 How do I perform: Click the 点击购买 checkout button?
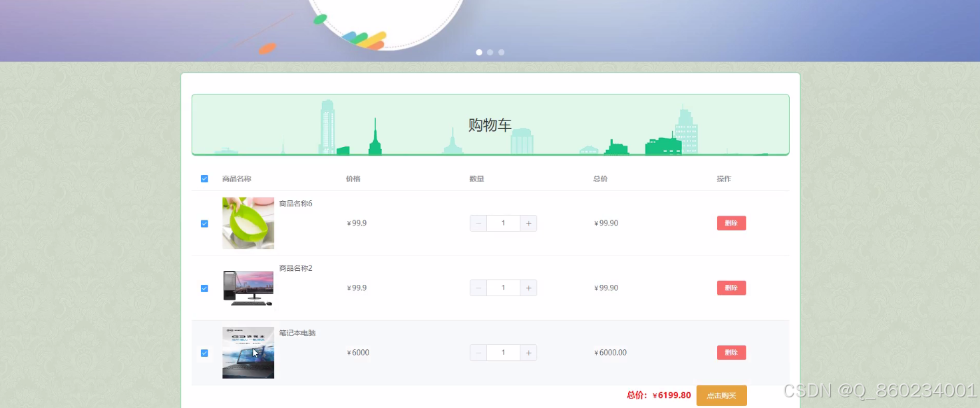point(721,395)
